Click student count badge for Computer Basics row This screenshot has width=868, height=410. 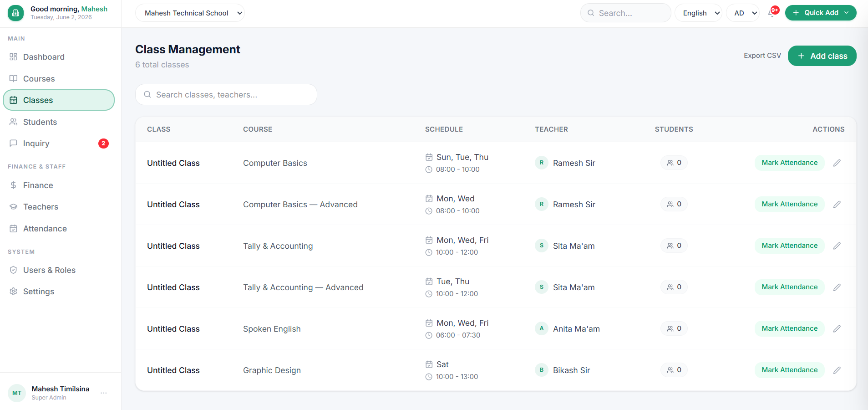pyautogui.click(x=674, y=163)
